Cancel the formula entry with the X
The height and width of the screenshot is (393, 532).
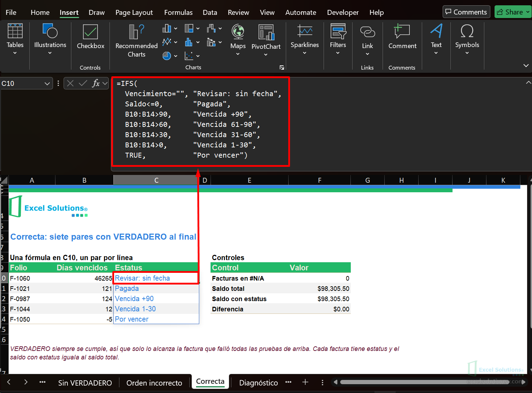70,83
